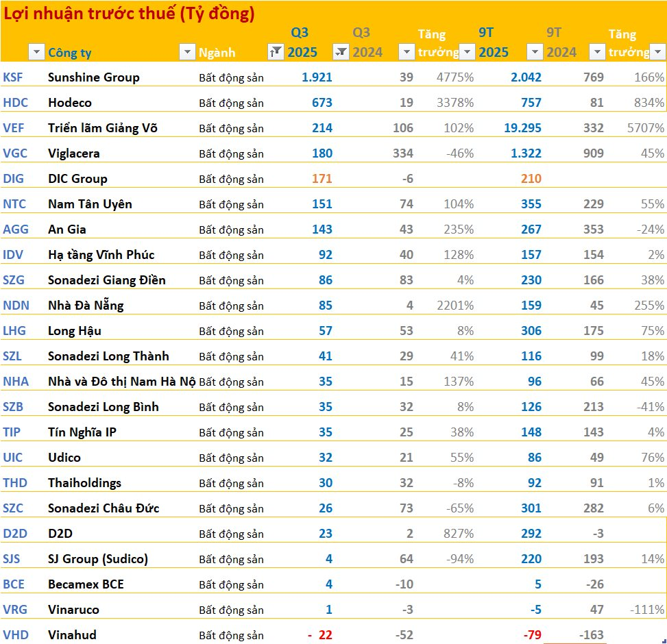This screenshot has width=667, height=644.
Task: Click the Công ty header label
Action: (x=69, y=53)
